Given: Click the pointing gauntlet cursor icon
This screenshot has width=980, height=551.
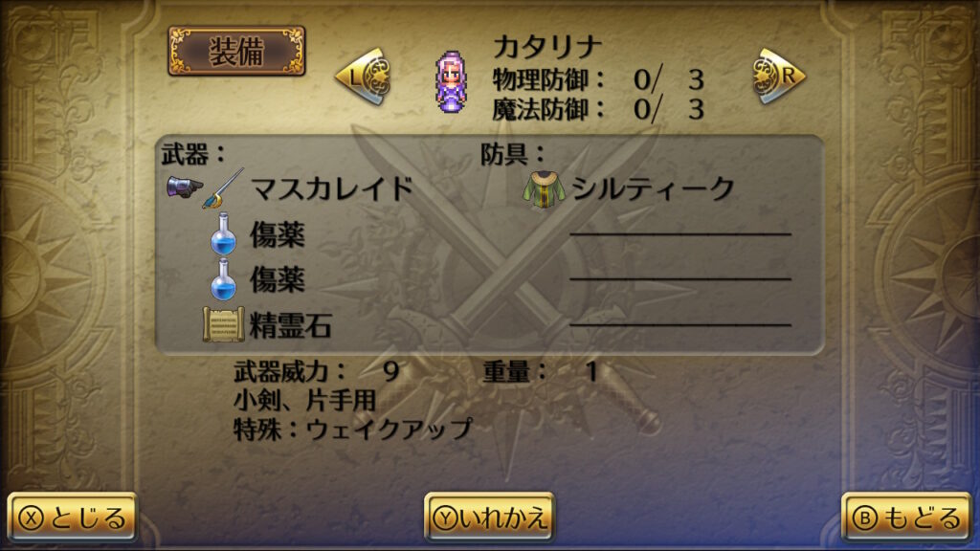Looking at the screenshot, I should pyautogui.click(x=185, y=187).
